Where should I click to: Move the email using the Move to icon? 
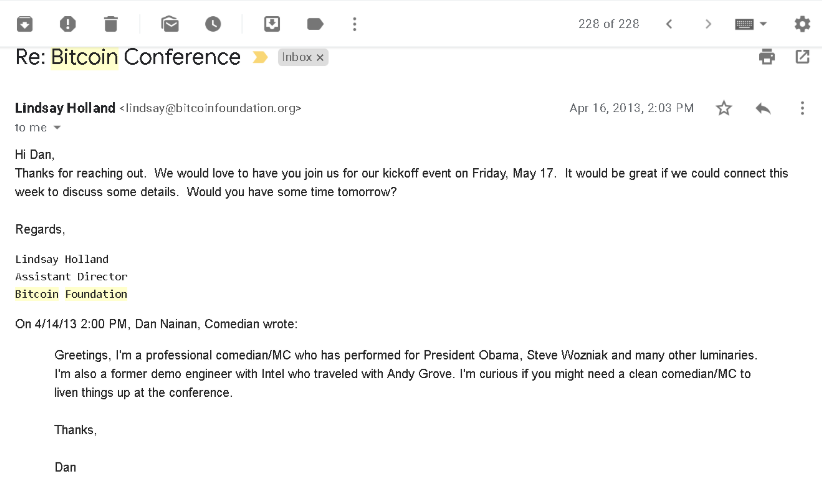point(272,24)
